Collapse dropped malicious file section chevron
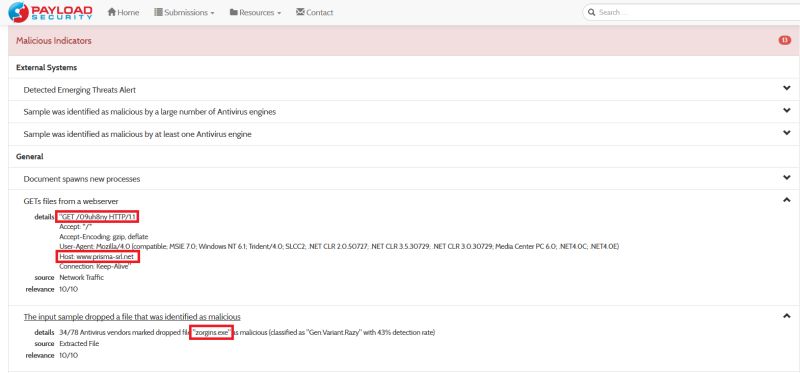Image resolution: width=800 pixels, height=373 pixels. (786, 316)
